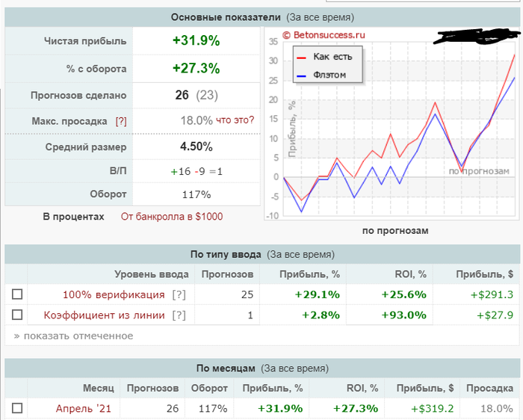Click the +27.3% с оборота value
The width and height of the screenshot is (523, 420).
(x=196, y=69)
